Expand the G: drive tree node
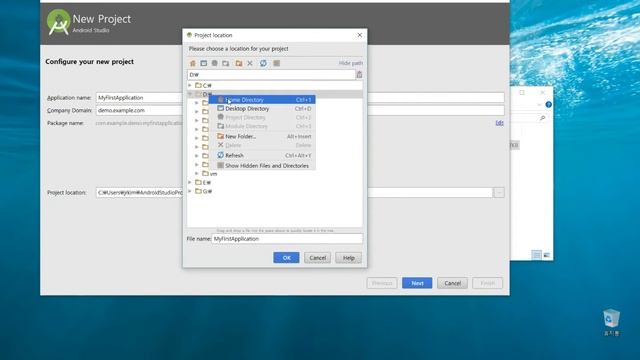The height and width of the screenshot is (360, 640). pyautogui.click(x=190, y=191)
